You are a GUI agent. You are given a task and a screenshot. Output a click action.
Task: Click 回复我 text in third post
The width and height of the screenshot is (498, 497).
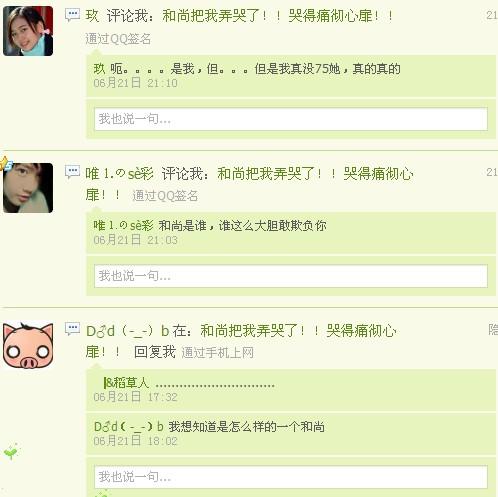coord(155,352)
